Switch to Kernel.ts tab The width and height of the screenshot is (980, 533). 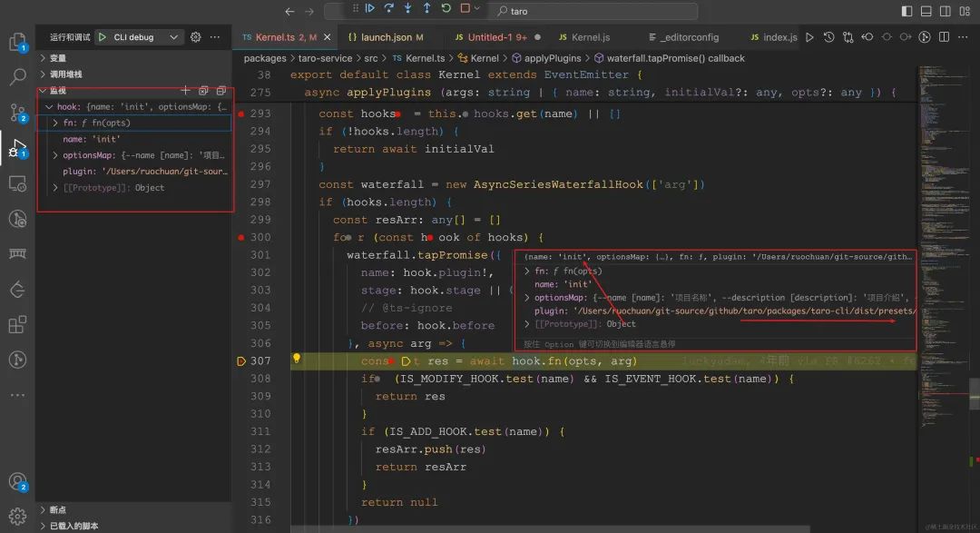pos(285,37)
